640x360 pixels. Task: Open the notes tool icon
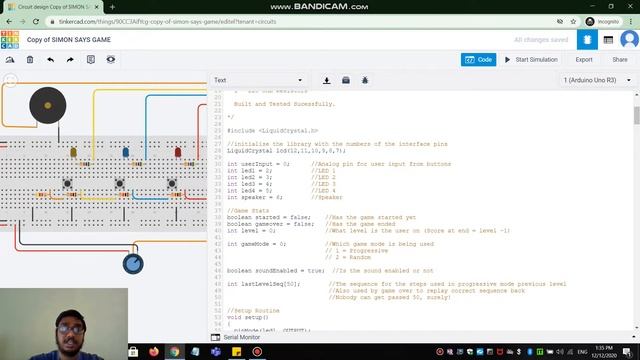pyautogui.click(x=91, y=60)
